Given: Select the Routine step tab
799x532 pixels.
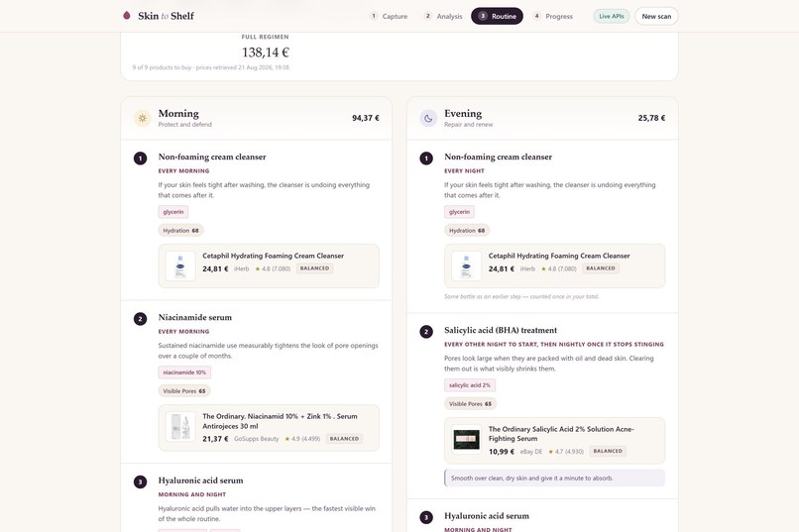Looking at the screenshot, I should tap(497, 16).
